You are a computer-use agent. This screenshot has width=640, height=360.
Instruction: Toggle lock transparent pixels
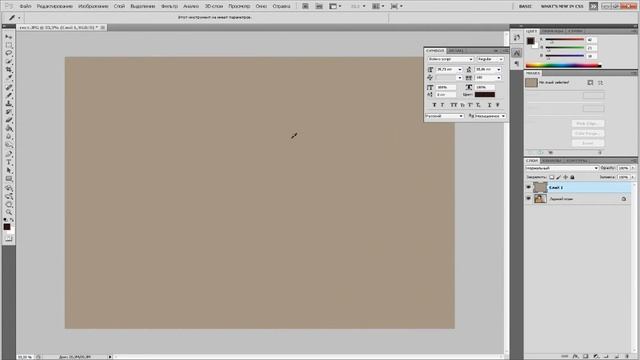(x=551, y=177)
